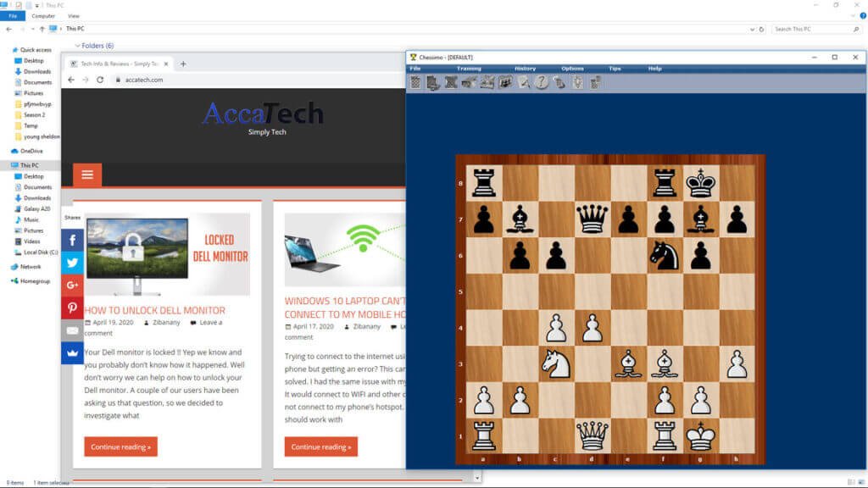Viewport: 868px width, 488px height.
Task: Pick the white bishop on e3
Action: point(628,363)
